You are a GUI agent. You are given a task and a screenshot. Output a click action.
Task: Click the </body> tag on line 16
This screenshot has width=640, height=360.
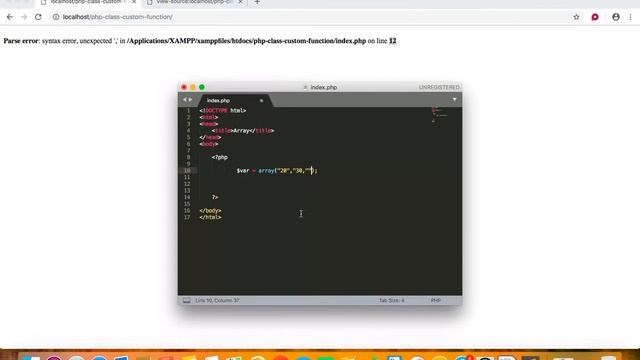point(210,211)
